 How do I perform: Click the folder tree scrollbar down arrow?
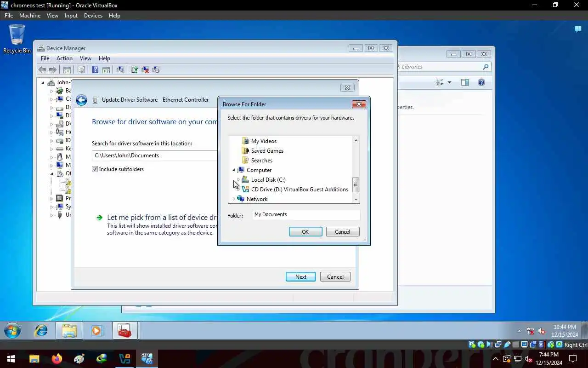[356, 199]
